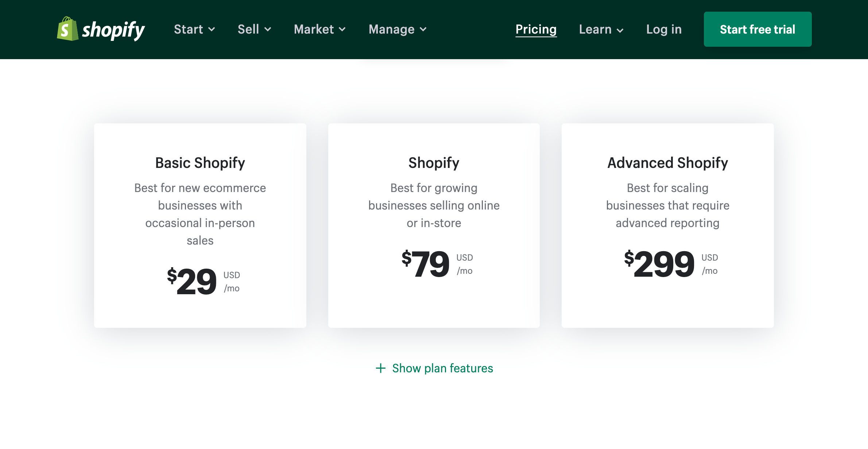Screen dimensions: 868x449
Task: Click the chevron arrow next to Sell
Action: point(268,30)
